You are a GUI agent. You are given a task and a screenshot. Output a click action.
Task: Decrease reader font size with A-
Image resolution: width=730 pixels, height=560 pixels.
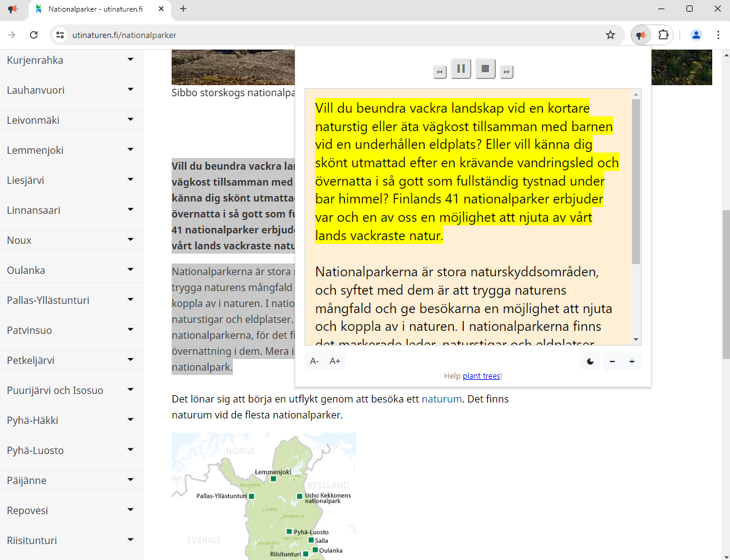click(314, 361)
